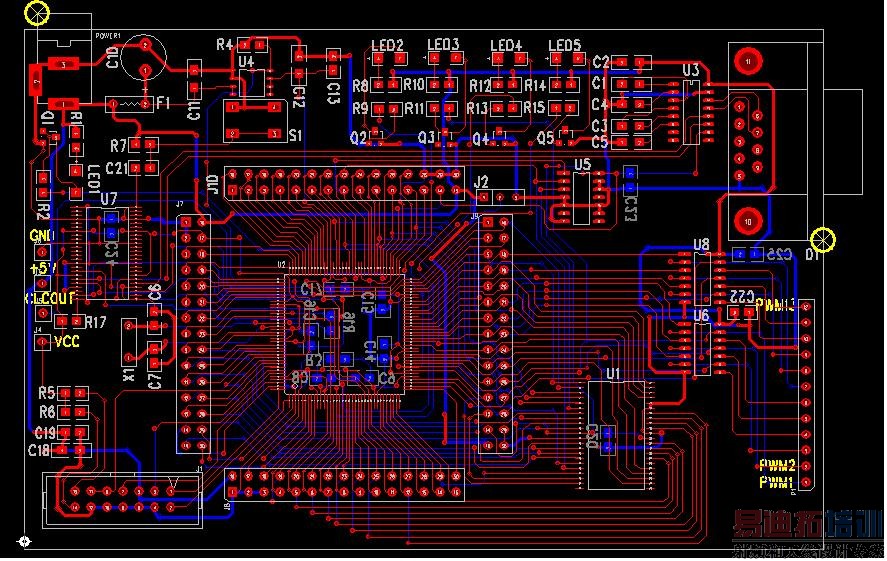887x561 pixels.
Task: Select the round C10 electrolytic capacitor footprint
Action: coord(145,57)
